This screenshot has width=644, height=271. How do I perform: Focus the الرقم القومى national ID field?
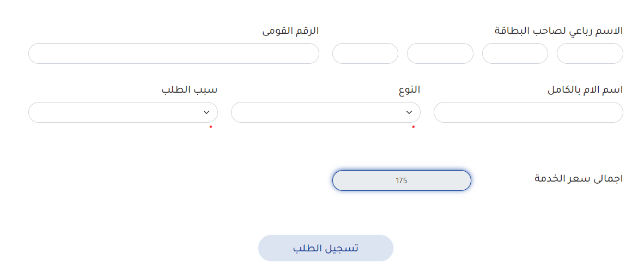(x=173, y=53)
